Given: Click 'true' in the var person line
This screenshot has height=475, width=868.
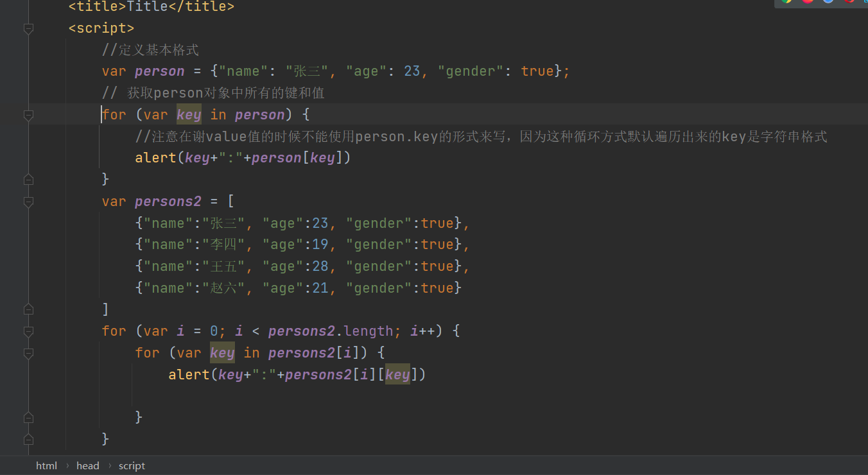Looking at the screenshot, I should point(537,71).
